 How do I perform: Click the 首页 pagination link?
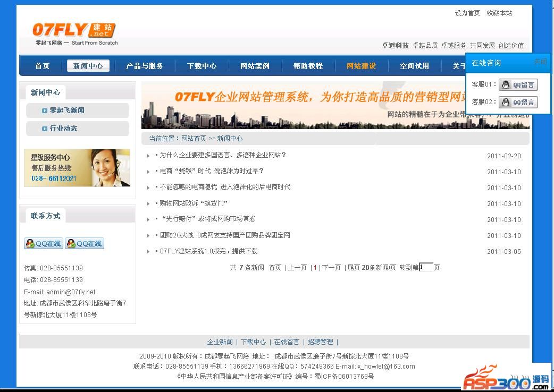(275, 268)
